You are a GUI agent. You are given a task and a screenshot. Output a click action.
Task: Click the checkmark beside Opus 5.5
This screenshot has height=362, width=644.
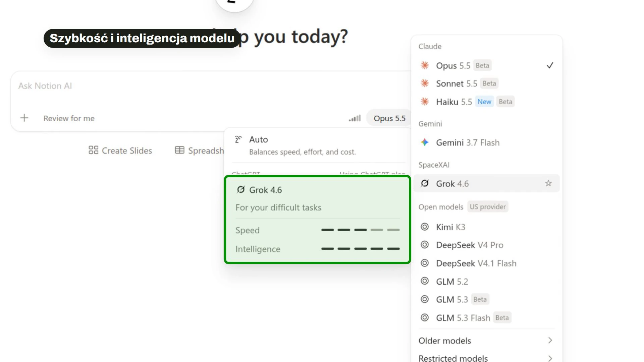coord(550,65)
